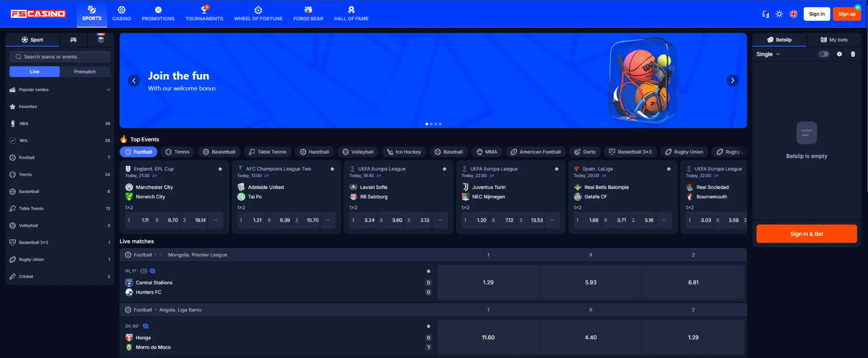Favorite the Adelaide United vs Tai Po match
This screenshot has height=358, width=868.
[332, 169]
